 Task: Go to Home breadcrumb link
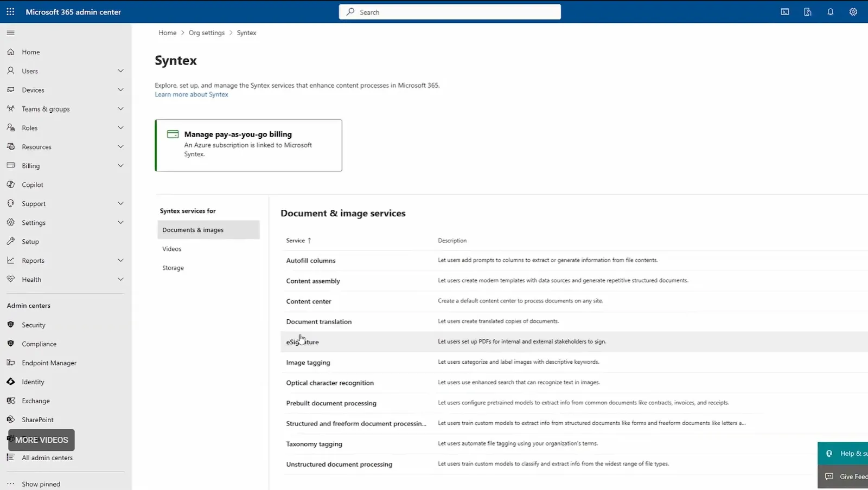[x=168, y=33]
